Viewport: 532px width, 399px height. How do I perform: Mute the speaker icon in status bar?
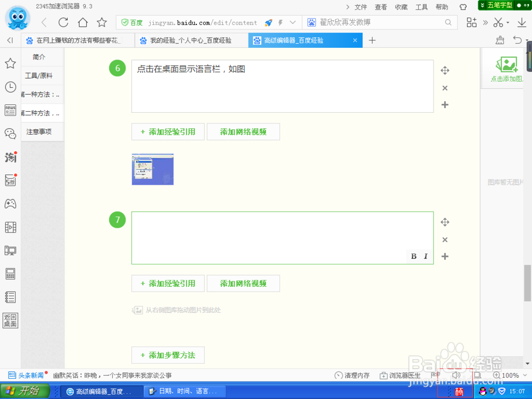tap(456, 375)
